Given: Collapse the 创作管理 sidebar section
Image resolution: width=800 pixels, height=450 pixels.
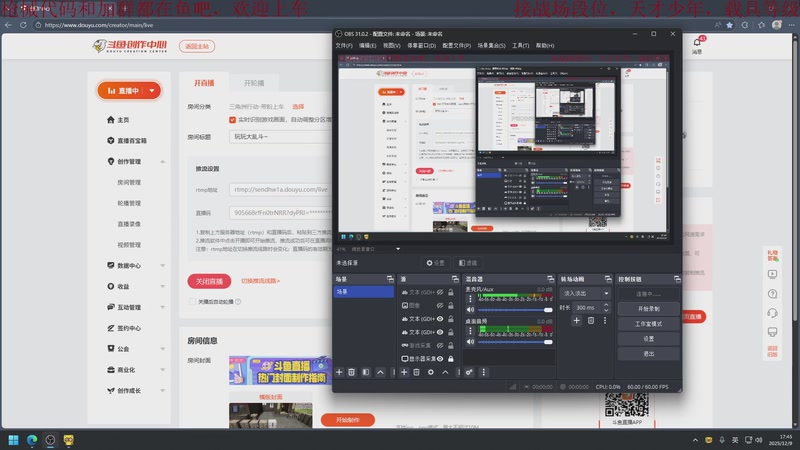Looking at the screenshot, I should [162, 161].
